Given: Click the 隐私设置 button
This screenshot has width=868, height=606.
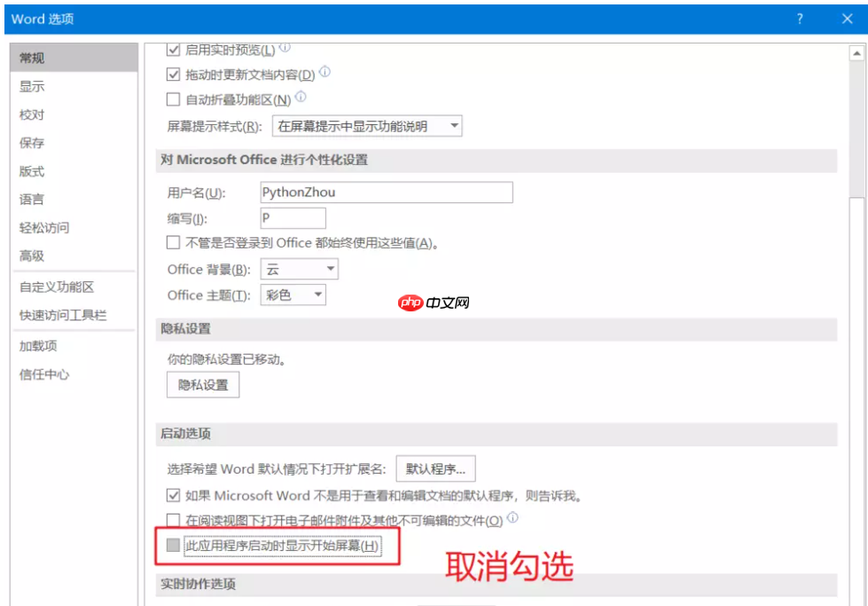Looking at the screenshot, I should coord(203,385).
